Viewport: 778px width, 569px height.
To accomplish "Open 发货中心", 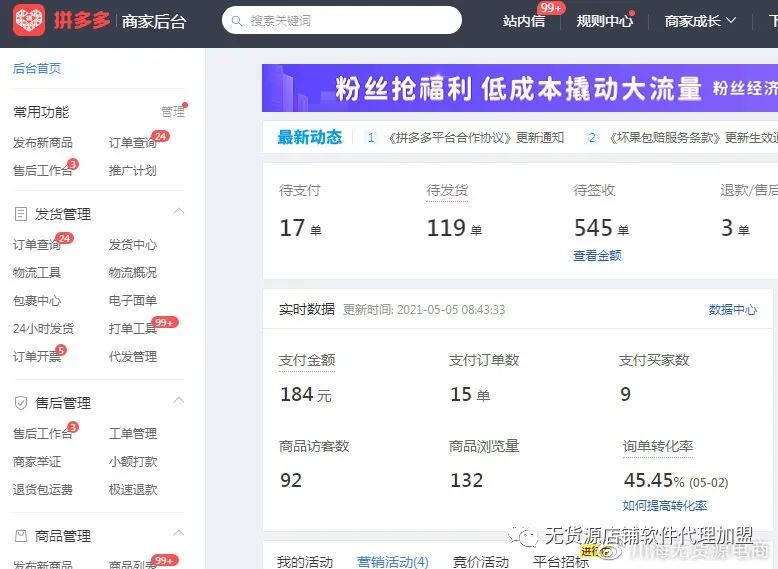I will point(132,245).
